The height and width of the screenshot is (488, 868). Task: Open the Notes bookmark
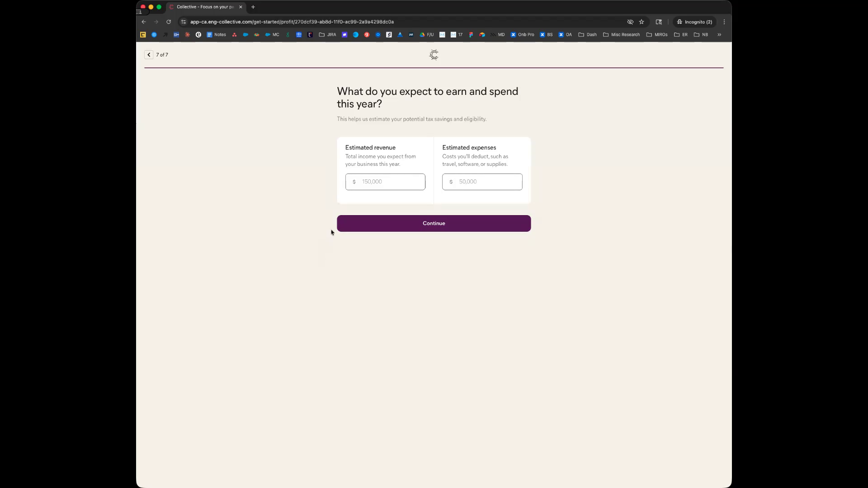216,34
